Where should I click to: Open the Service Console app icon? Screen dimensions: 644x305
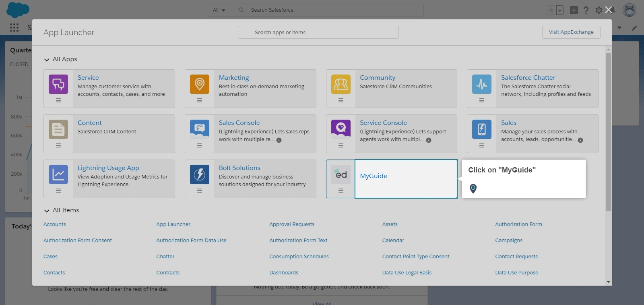pyautogui.click(x=341, y=129)
